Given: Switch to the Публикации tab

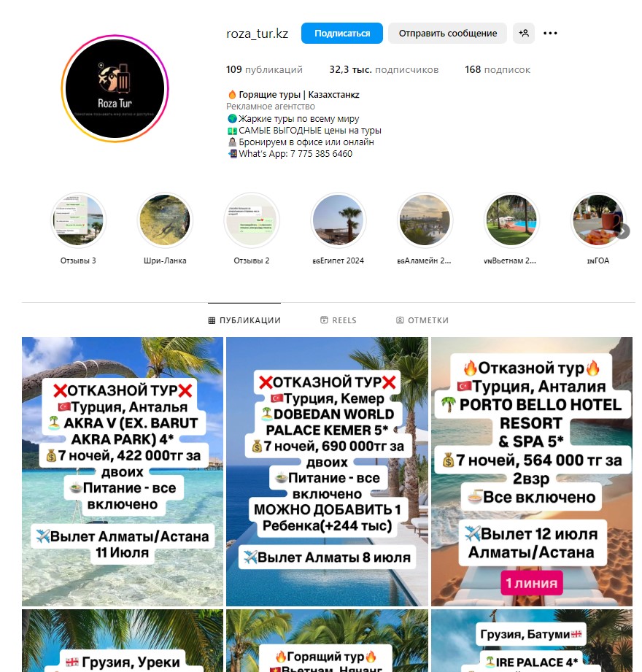Looking at the screenshot, I should (x=244, y=320).
